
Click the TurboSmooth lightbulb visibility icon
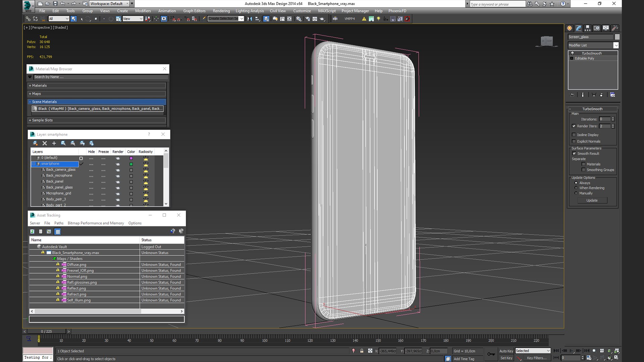pos(573,53)
